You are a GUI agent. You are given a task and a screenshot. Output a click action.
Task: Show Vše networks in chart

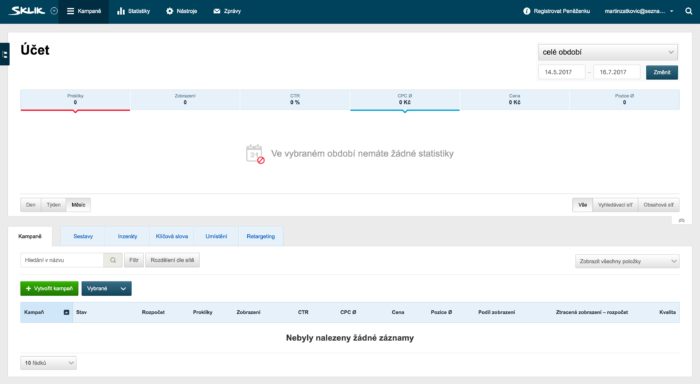583,205
